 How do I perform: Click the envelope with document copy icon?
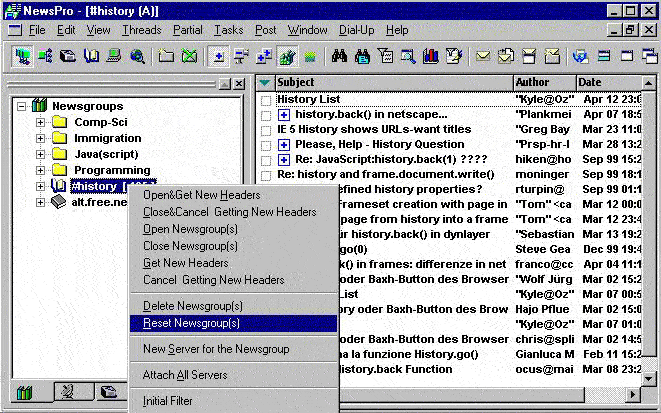coord(505,56)
